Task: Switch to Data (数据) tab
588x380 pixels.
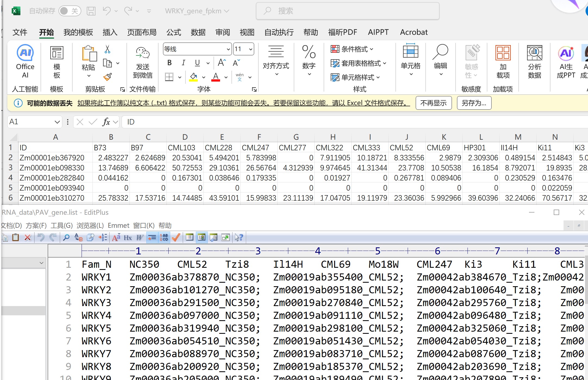Action: 198,32
